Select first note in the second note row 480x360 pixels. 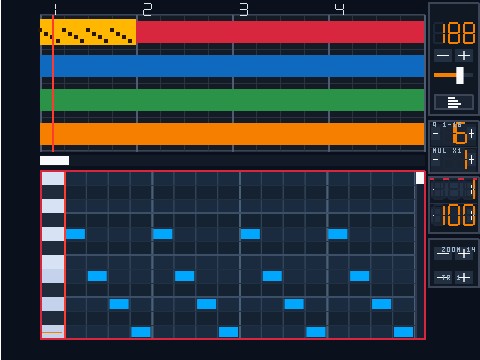tap(97, 276)
